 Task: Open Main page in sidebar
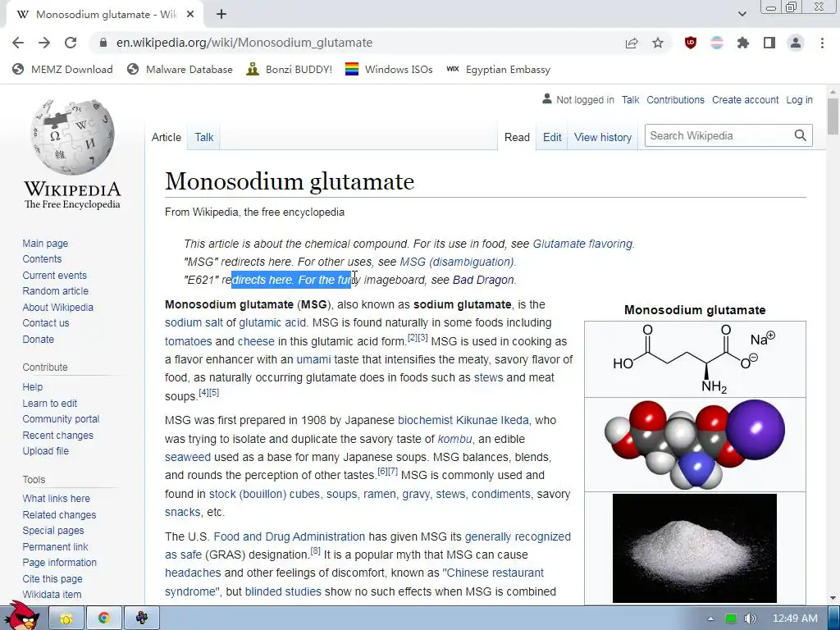click(x=46, y=243)
